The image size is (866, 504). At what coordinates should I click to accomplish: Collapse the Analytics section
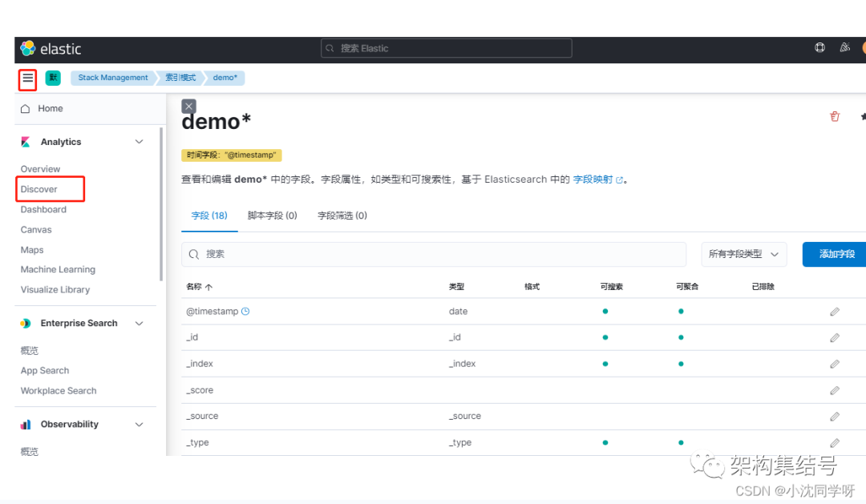(x=139, y=142)
